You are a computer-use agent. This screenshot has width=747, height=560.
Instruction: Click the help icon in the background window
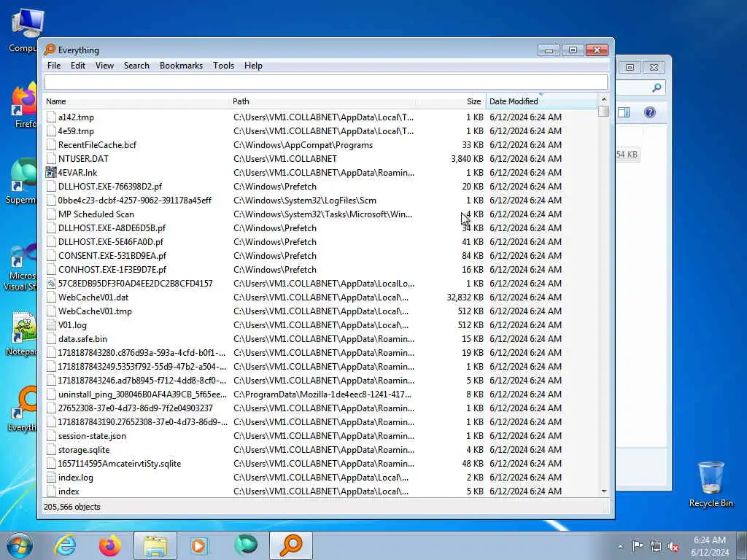[x=650, y=112]
